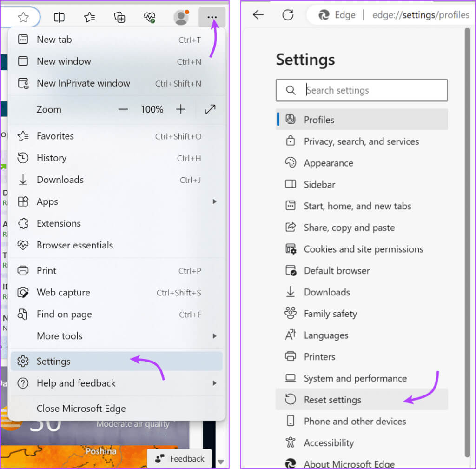This screenshot has width=476, height=469.
Task: Click the Settings sidebar vertical scrollbar
Action: (467, 243)
